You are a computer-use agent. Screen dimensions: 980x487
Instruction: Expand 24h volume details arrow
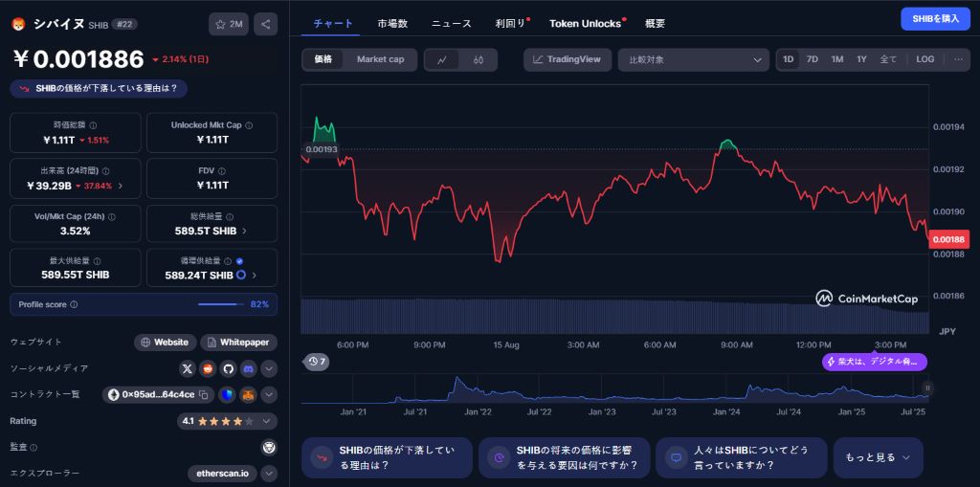(x=120, y=186)
